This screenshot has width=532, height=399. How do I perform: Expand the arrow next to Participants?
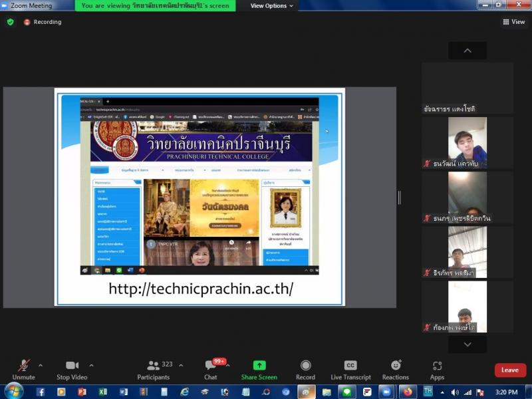181,365
